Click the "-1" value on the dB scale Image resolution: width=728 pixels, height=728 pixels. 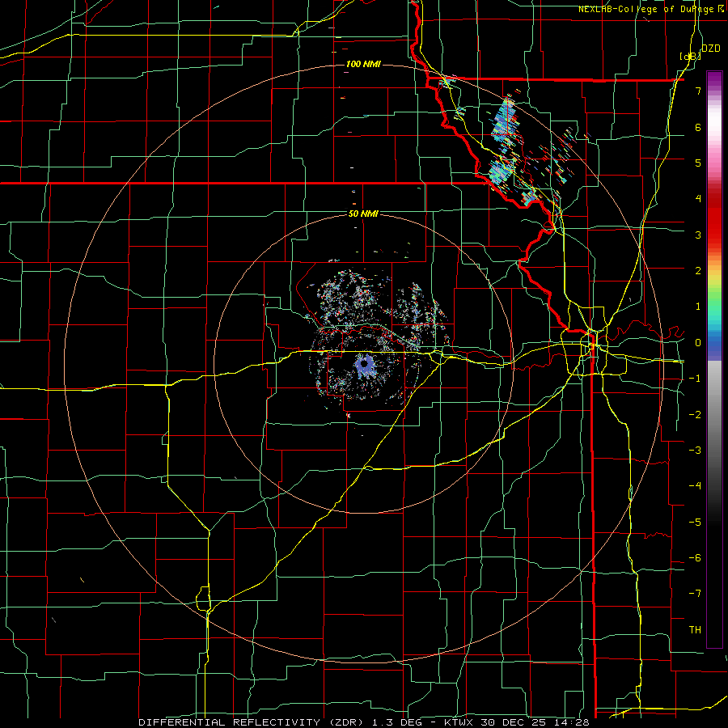click(x=695, y=379)
